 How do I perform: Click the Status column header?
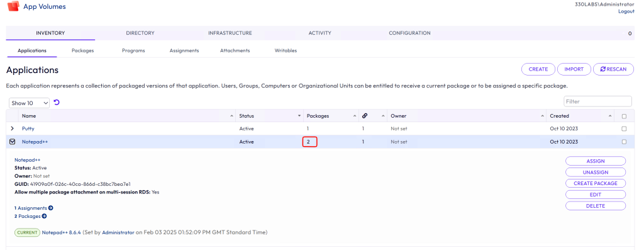(x=247, y=116)
